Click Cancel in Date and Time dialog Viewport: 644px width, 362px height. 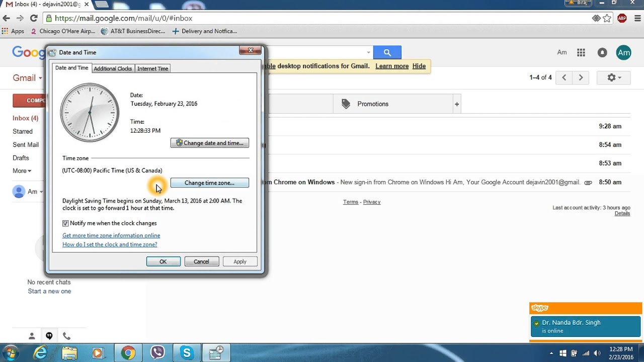(x=201, y=261)
